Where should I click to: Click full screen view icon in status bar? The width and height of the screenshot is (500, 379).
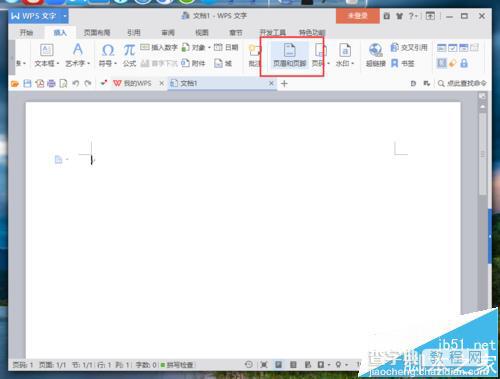tap(264, 364)
